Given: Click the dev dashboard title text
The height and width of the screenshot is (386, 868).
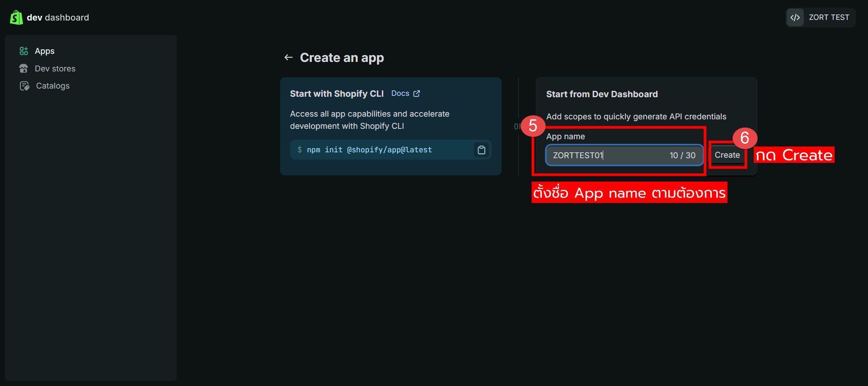Looking at the screenshot, I should click(x=58, y=18).
